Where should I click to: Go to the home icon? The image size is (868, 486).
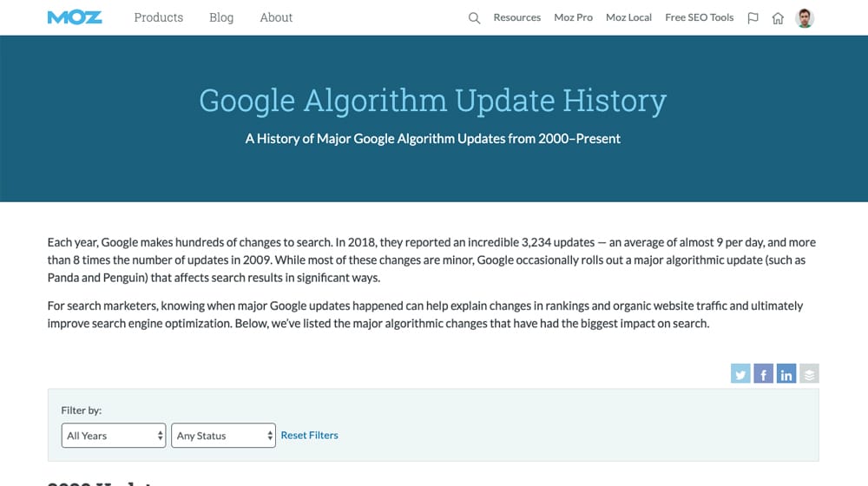pyautogui.click(x=778, y=18)
